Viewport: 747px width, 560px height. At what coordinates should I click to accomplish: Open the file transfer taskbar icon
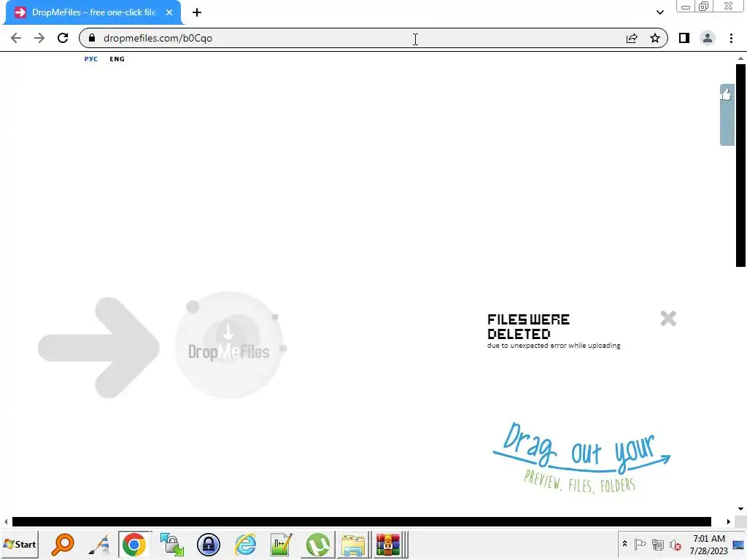pyautogui.click(x=172, y=545)
